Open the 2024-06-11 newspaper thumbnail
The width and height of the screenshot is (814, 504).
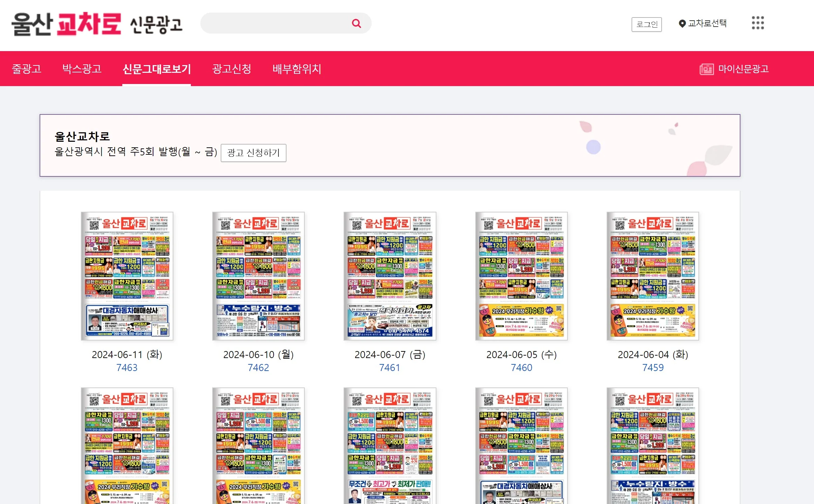[x=127, y=276]
